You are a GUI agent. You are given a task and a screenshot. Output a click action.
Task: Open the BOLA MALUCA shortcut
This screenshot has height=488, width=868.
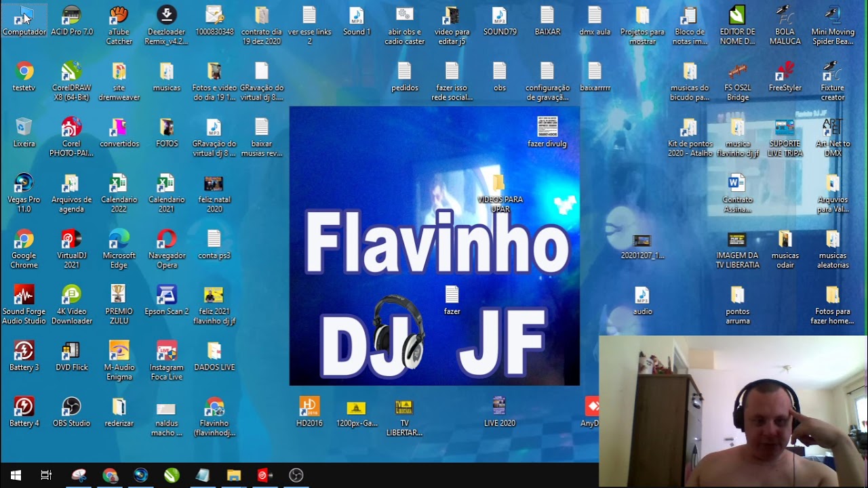click(785, 25)
